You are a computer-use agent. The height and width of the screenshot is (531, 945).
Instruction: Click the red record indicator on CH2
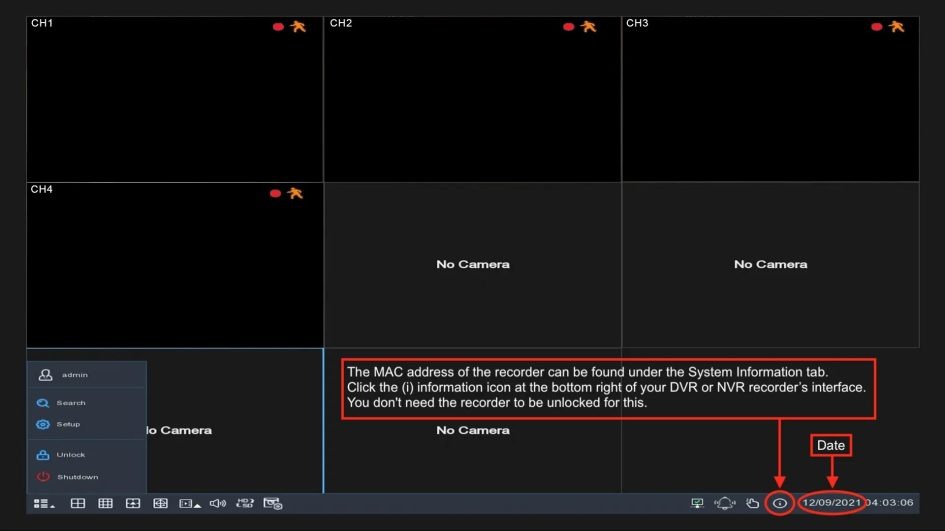tap(568, 27)
